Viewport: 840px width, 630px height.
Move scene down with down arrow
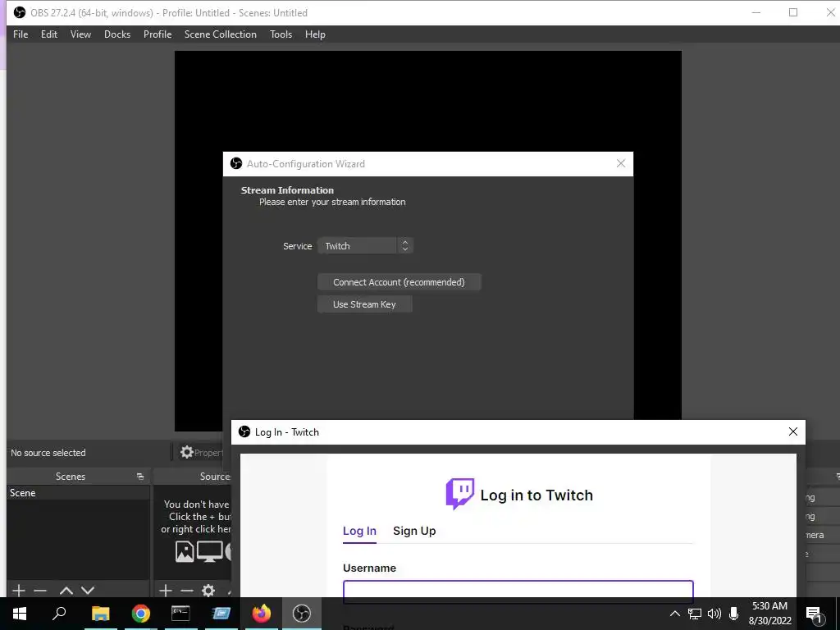point(88,591)
